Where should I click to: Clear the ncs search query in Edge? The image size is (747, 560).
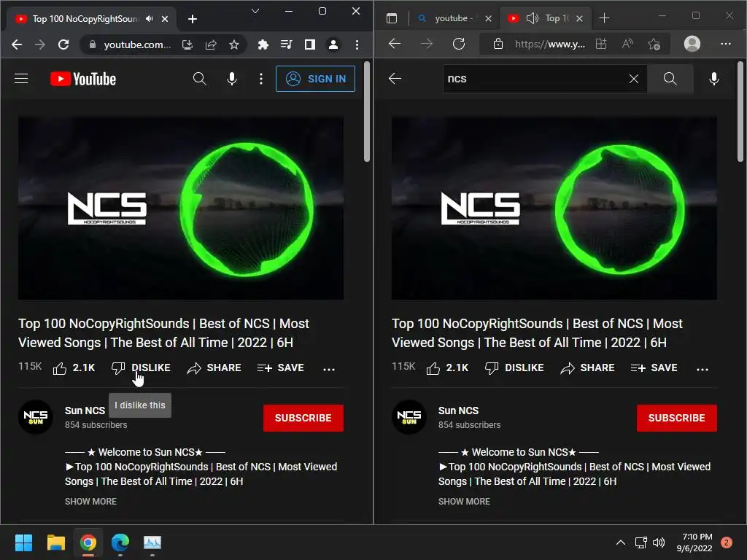[x=634, y=79]
